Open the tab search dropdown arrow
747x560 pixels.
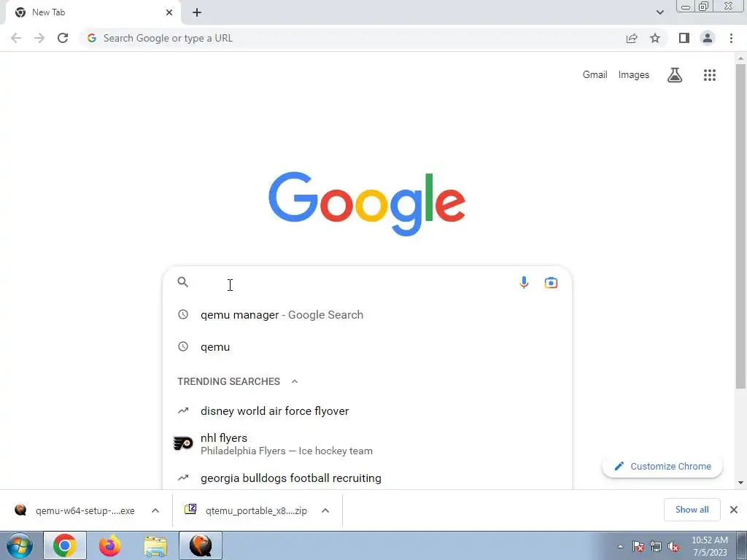pos(659,12)
